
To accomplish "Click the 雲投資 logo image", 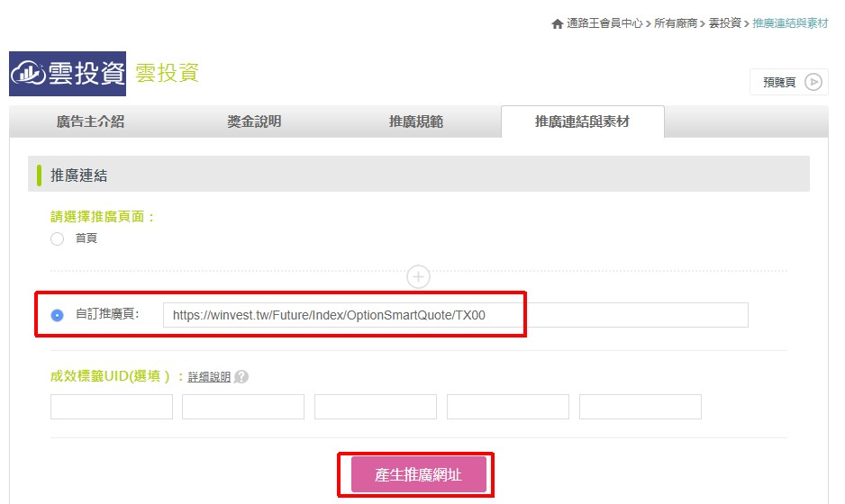I will tap(68, 74).
